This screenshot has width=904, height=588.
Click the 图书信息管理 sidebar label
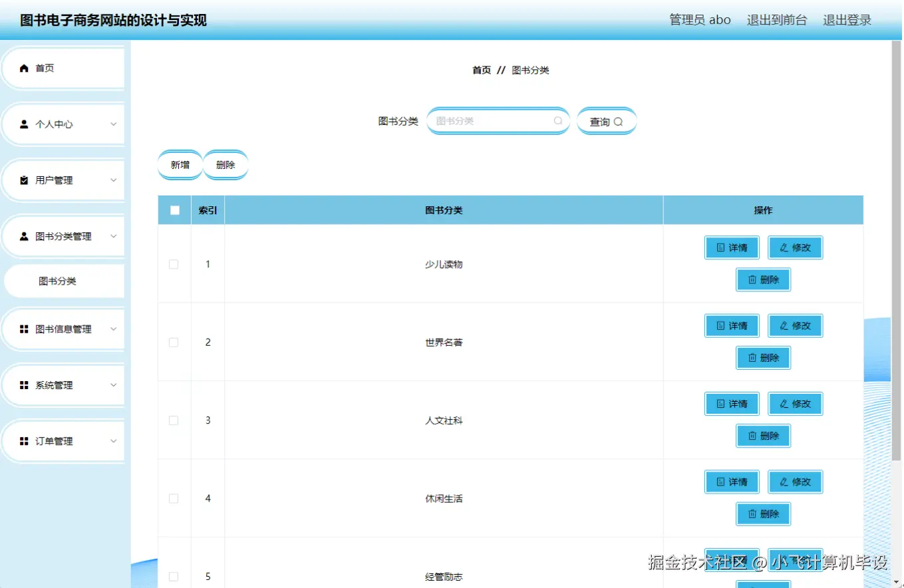click(x=63, y=329)
